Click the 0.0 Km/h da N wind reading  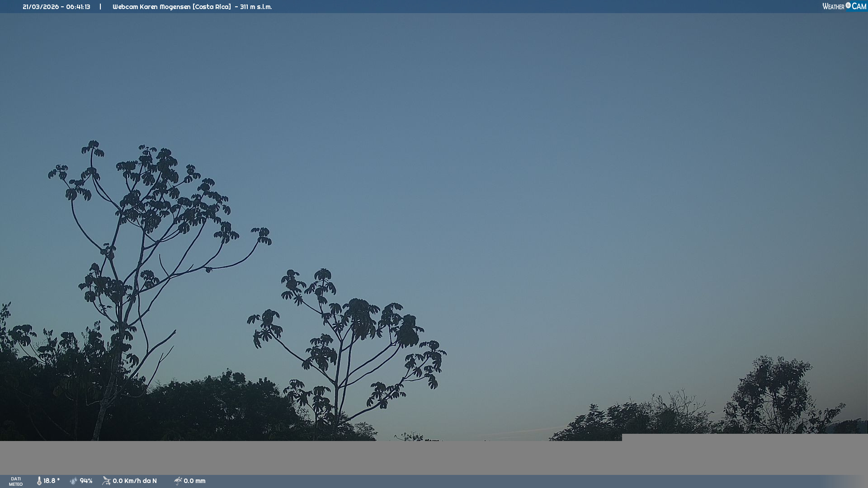(135, 481)
